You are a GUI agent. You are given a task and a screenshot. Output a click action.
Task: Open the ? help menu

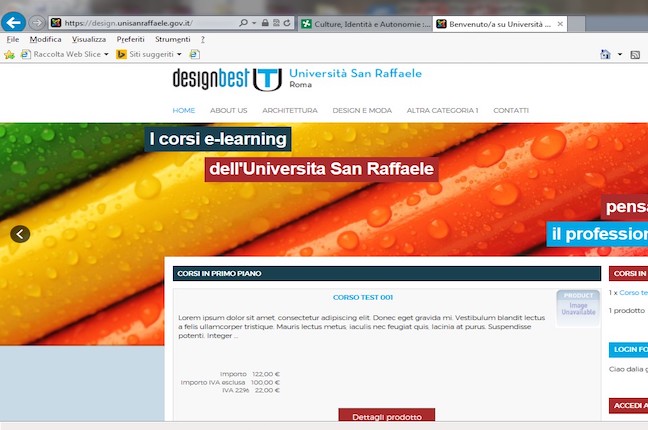[202, 39]
